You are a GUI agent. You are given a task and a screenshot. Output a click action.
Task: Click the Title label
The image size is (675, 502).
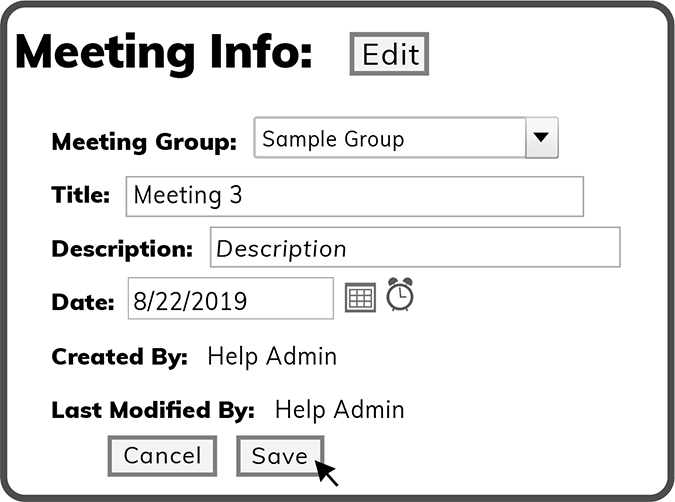point(81,195)
